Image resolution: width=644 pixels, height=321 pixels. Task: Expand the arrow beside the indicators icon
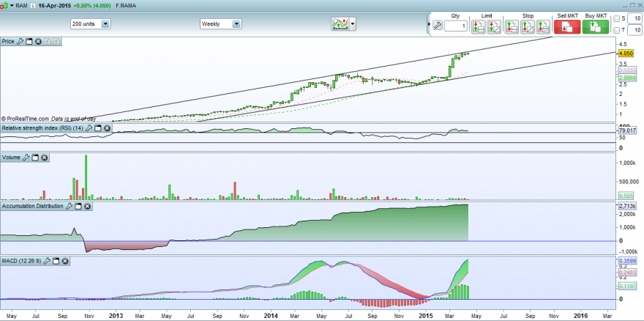pyautogui.click(x=353, y=24)
